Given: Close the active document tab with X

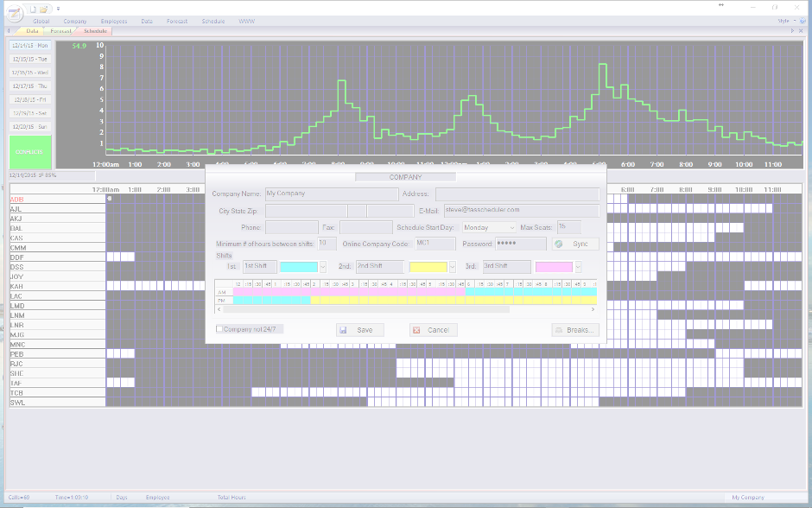Looking at the screenshot, I should click(801, 31).
